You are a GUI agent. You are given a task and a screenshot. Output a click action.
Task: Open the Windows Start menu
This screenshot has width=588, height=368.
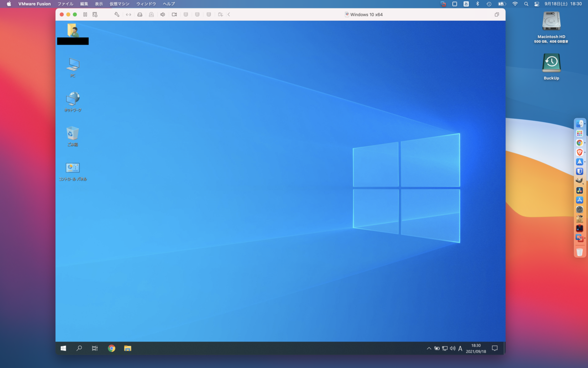click(x=63, y=348)
